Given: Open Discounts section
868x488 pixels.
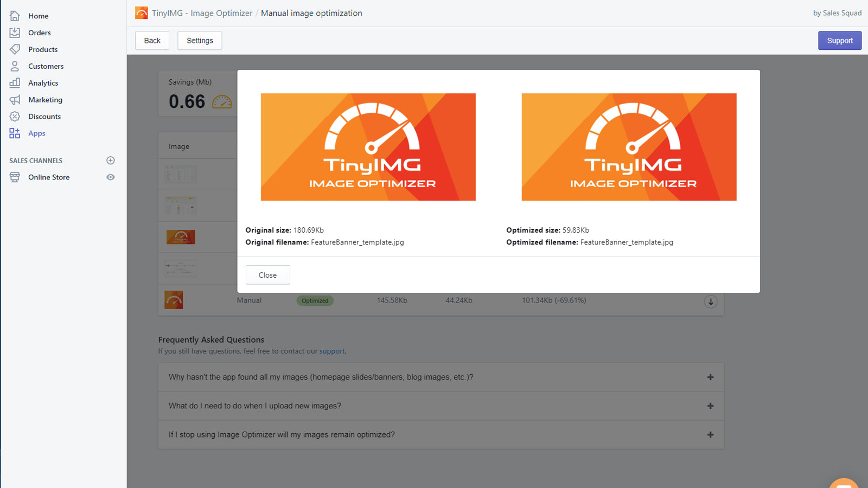Looking at the screenshot, I should [x=44, y=117].
